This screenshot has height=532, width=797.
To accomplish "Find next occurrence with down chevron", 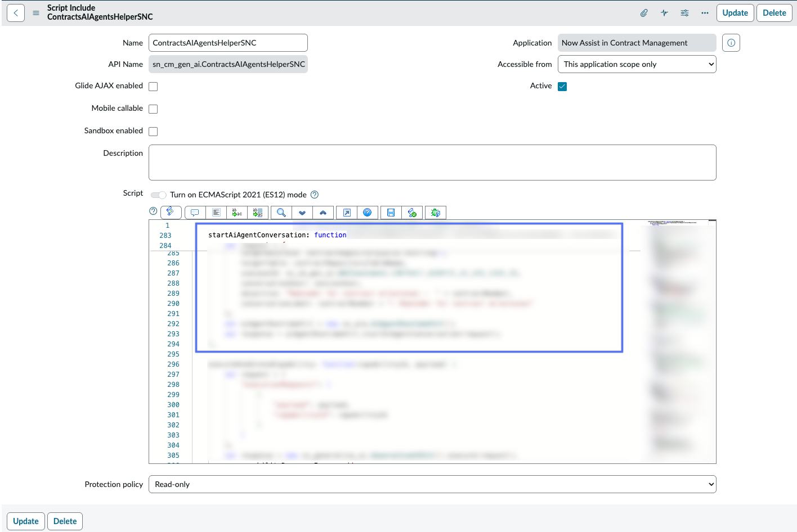I will coord(302,213).
